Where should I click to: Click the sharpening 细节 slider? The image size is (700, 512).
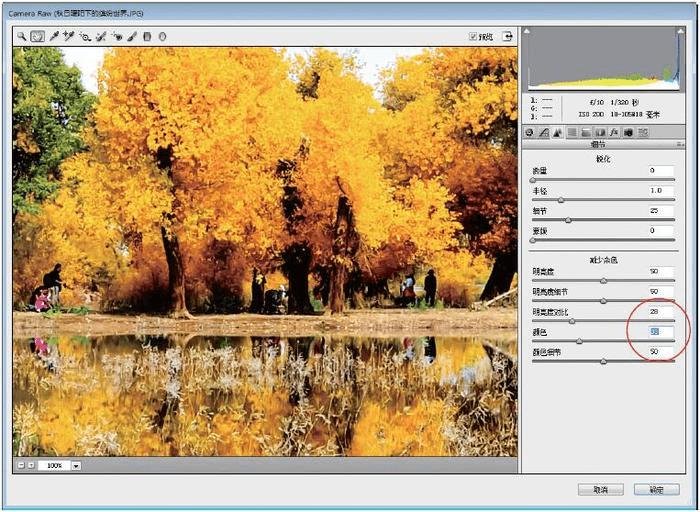[603, 220]
